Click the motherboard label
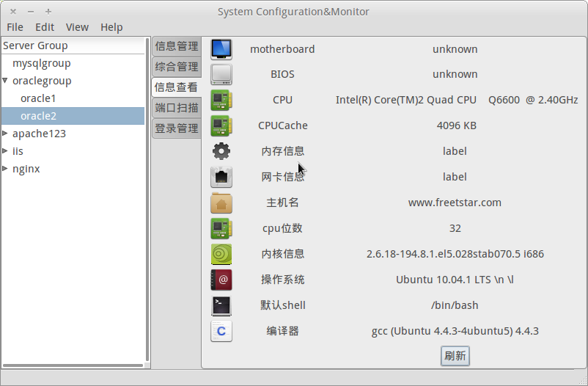Screen dimensions: 588x386 pyautogui.click(x=282, y=49)
